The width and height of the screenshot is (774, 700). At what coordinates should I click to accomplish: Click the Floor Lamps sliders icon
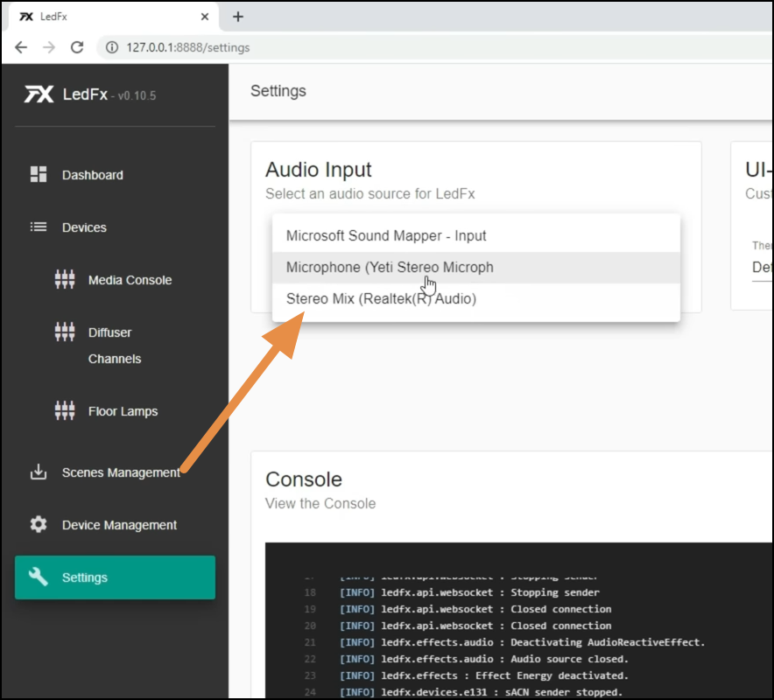[65, 410]
